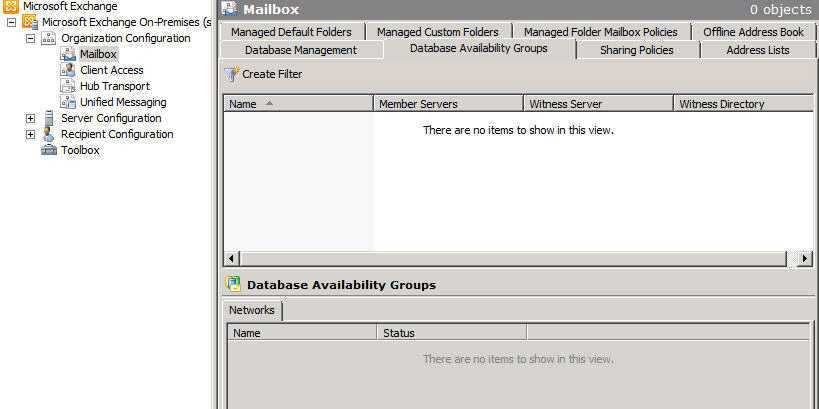Expand the Server Configuration node
819x409 pixels.
point(30,119)
